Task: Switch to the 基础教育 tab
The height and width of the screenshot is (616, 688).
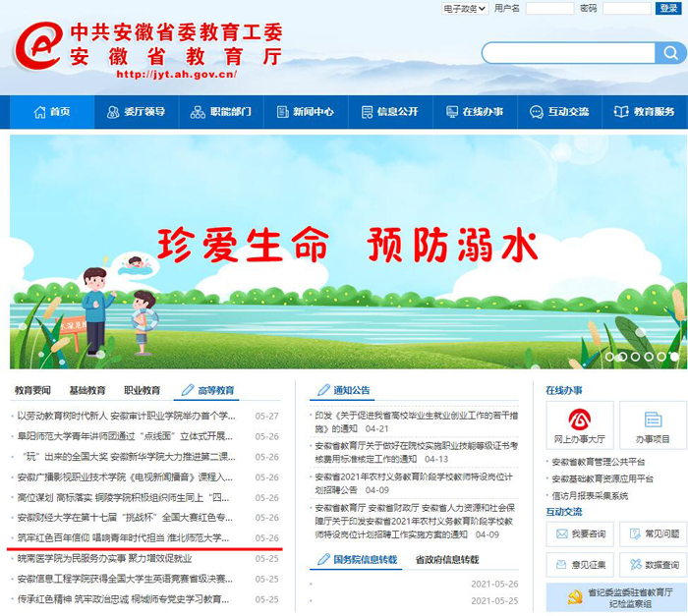Action: pos(86,390)
